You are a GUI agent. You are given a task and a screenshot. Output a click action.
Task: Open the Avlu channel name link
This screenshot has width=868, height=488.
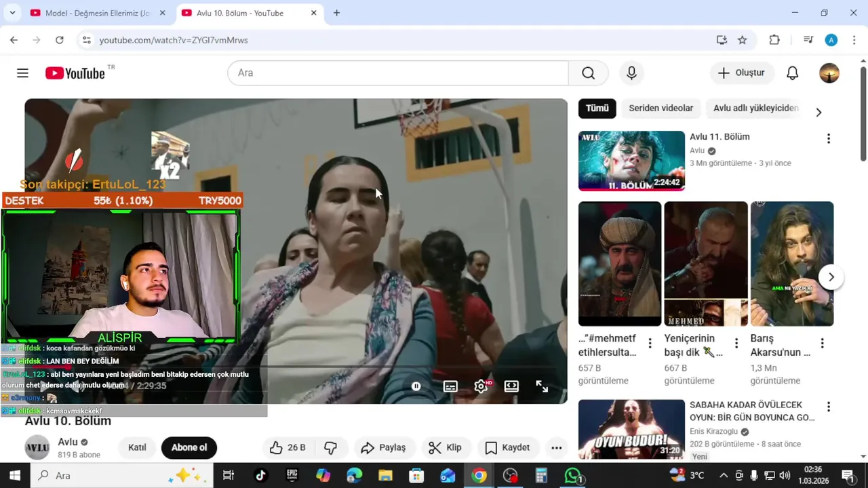[x=68, y=442]
